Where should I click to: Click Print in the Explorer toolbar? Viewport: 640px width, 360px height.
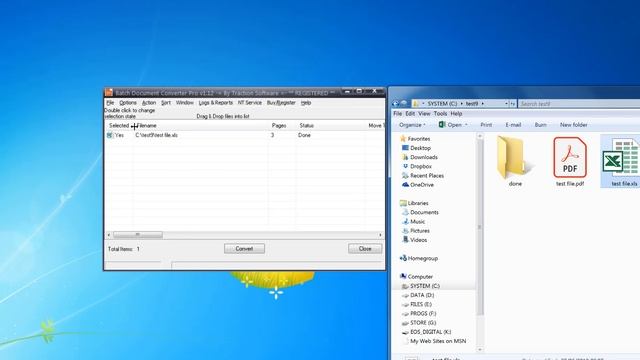point(486,125)
